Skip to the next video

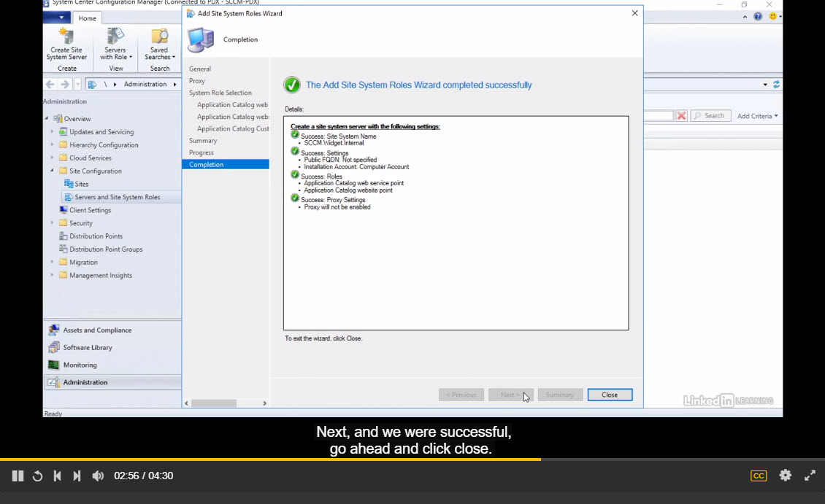[77, 476]
